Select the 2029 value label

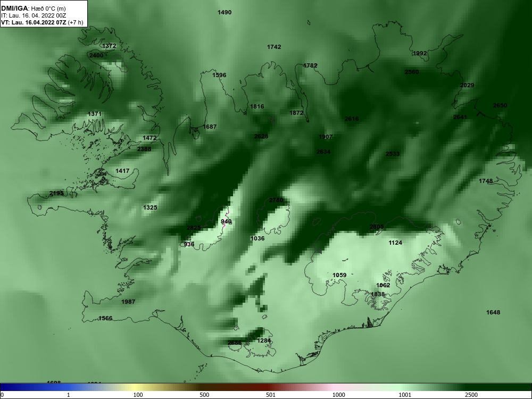467,86
